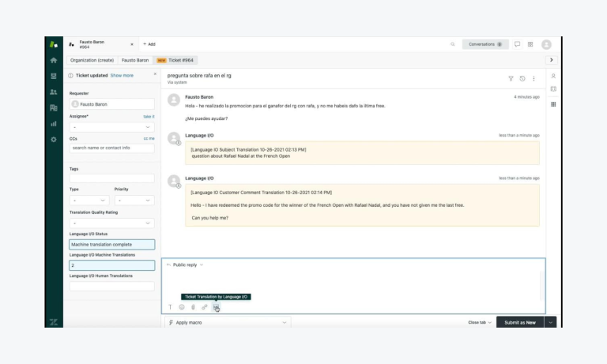Click the Language I/O Machine Translations field
Screen dimensions: 607x364
pyautogui.click(x=112, y=265)
